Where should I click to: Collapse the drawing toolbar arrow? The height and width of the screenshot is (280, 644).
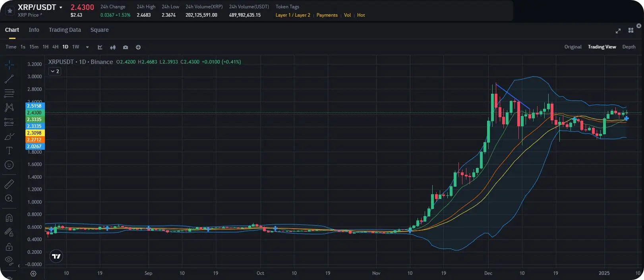pyautogui.click(x=19, y=266)
